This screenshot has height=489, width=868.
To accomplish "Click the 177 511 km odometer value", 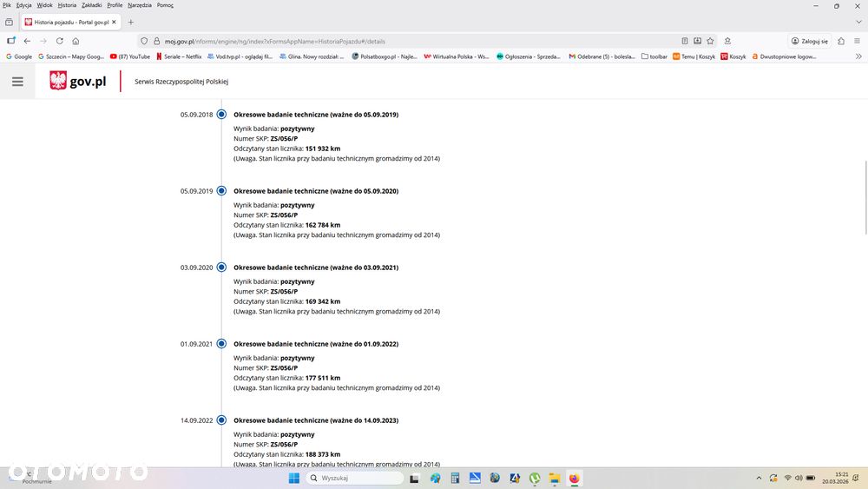I will click(323, 378).
